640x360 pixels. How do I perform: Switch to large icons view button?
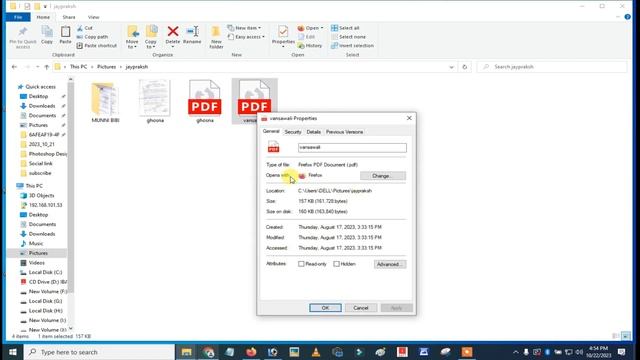point(626,336)
